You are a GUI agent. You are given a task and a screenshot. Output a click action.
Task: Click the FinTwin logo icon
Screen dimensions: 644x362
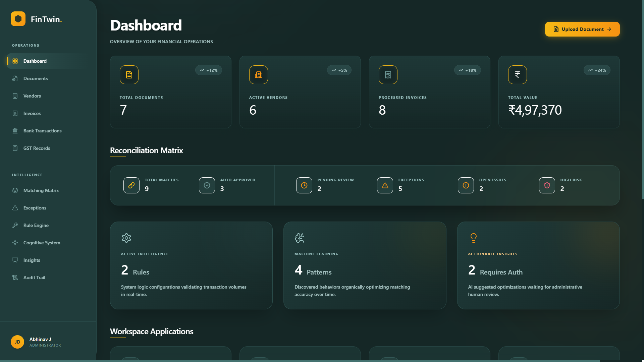click(x=18, y=19)
